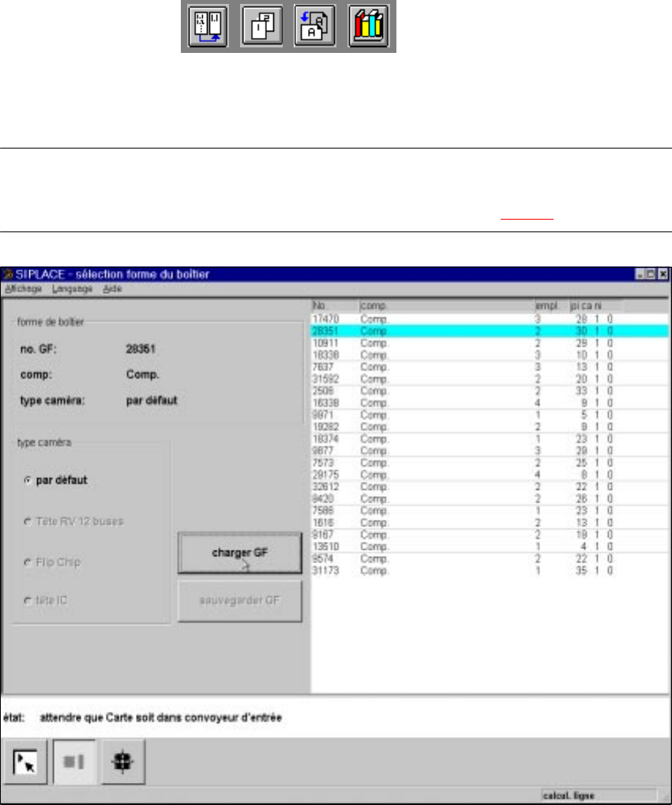Open the Language menu
The width and height of the screenshot is (672, 805).
(x=72, y=289)
